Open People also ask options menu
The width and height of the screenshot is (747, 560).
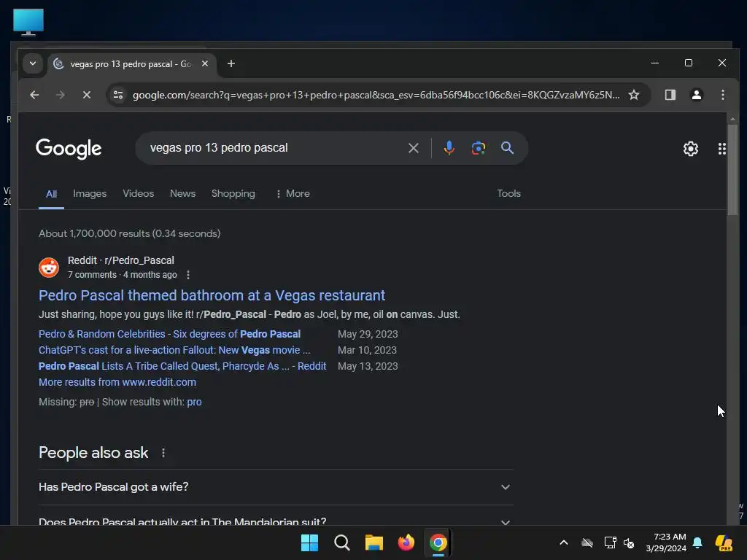tap(163, 453)
